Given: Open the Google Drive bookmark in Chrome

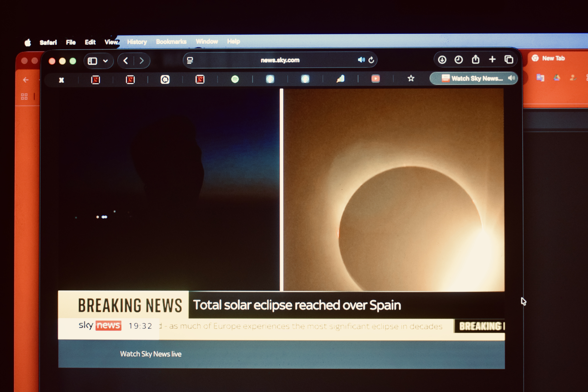Looking at the screenshot, I should pyautogui.click(x=557, y=78).
